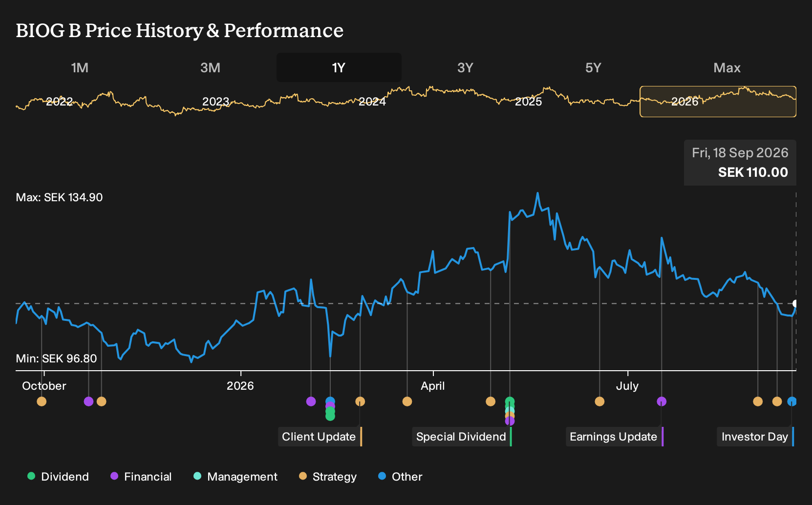
Task: Select the orange Strategy dot just before April
Action: pyautogui.click(x=407, y=401)
